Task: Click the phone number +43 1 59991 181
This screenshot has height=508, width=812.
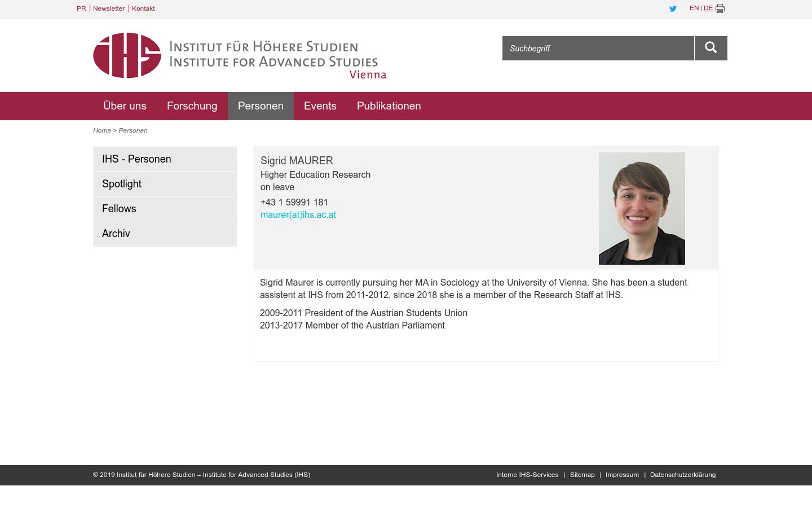Action: pyautogui.click(x=294, y=202)
